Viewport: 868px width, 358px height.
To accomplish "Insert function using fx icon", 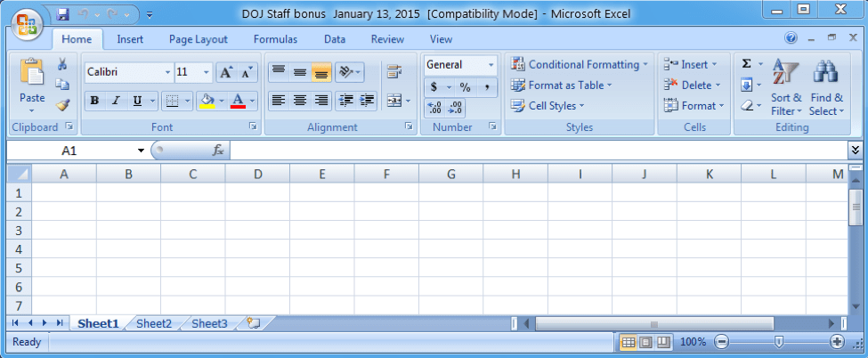I will pyautogui.click(x=218, y=151).
